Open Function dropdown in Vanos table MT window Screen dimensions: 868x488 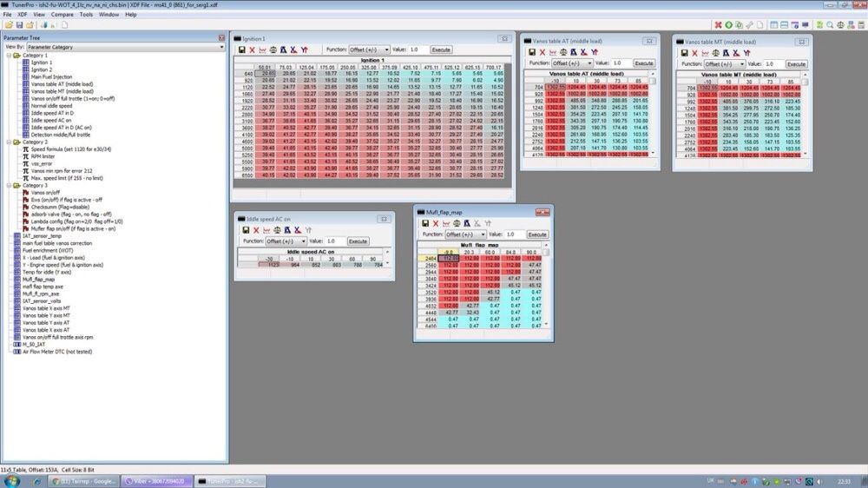coord(724,64)
